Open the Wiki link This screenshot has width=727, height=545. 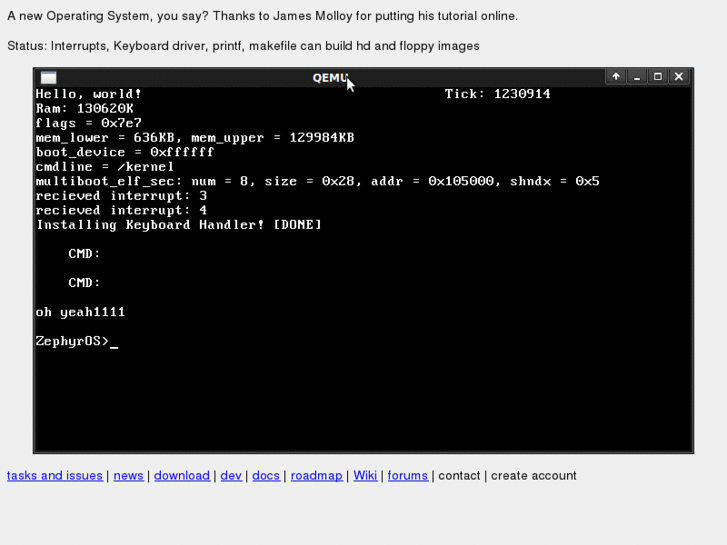tap(365, 475)
